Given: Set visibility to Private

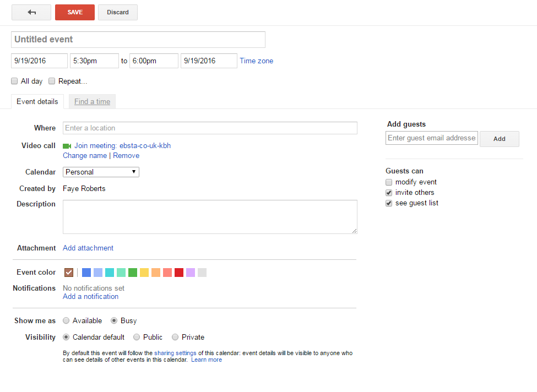Looking at the screenshot, I should point(176,337).
